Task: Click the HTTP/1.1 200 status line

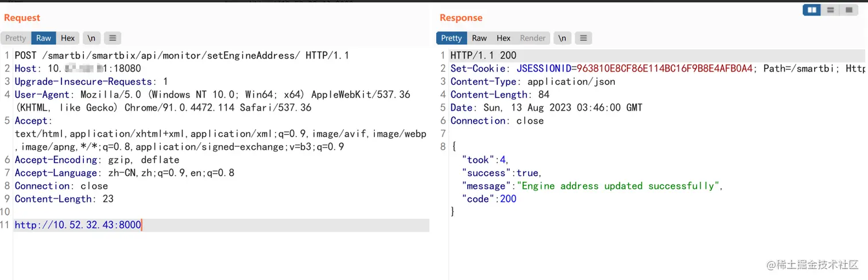Action: (x=483, y=56)
